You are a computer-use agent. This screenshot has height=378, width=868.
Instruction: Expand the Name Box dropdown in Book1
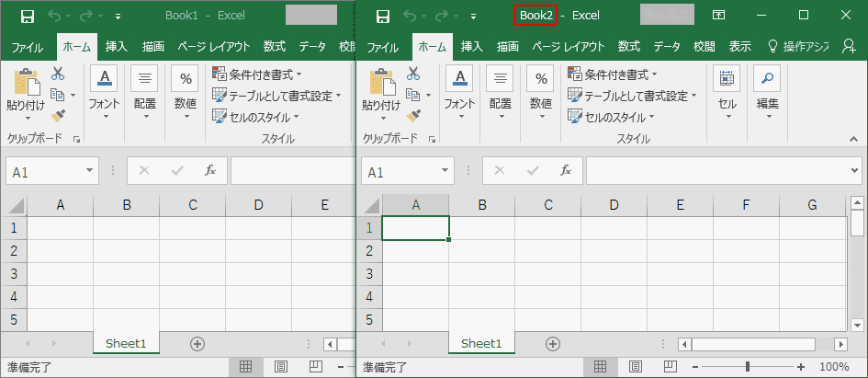coord(89,171)
